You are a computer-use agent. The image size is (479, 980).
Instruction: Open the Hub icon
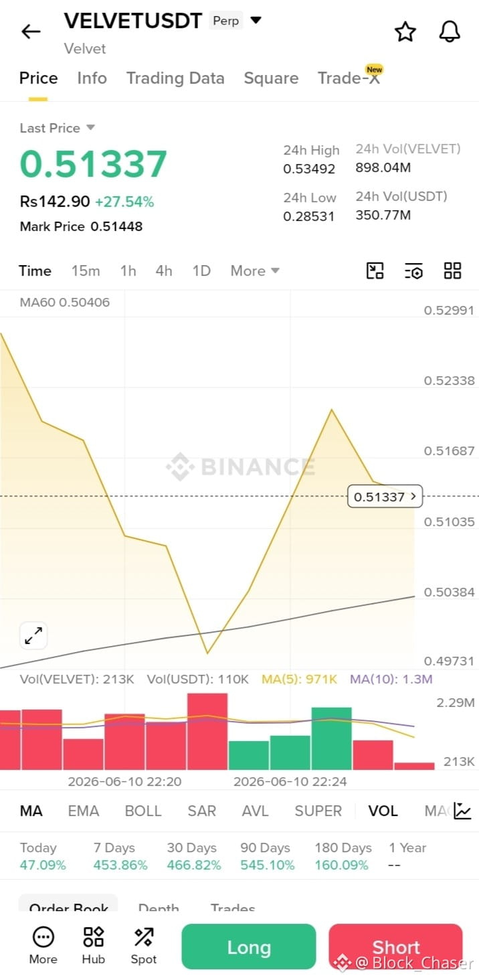pos(93,945)
